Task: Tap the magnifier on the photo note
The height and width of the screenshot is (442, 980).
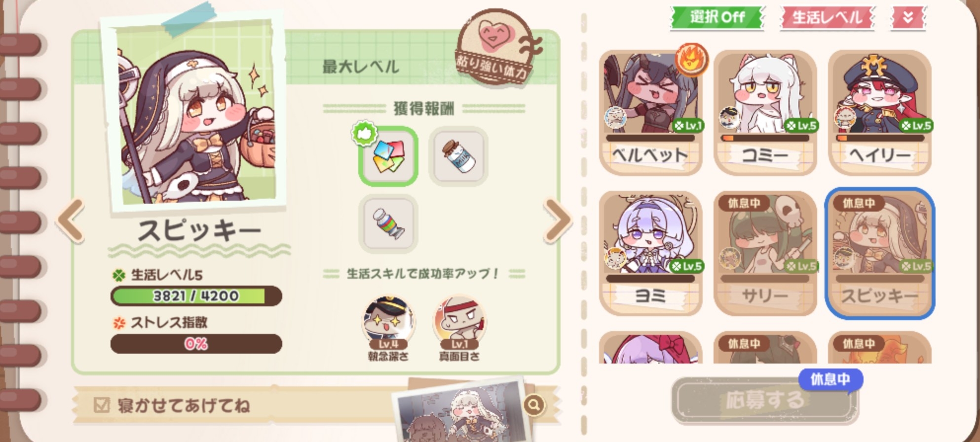Action: pyautogui.click(x=533, y=405)
